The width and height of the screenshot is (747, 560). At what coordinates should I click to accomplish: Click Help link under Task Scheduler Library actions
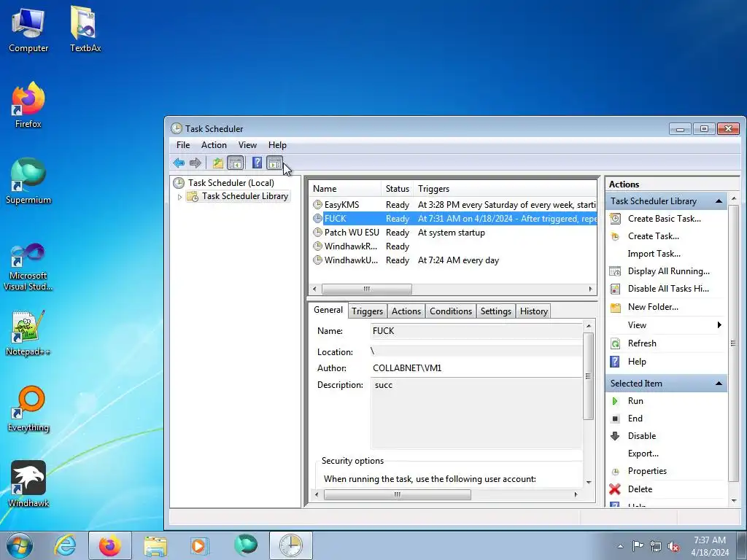637,362
